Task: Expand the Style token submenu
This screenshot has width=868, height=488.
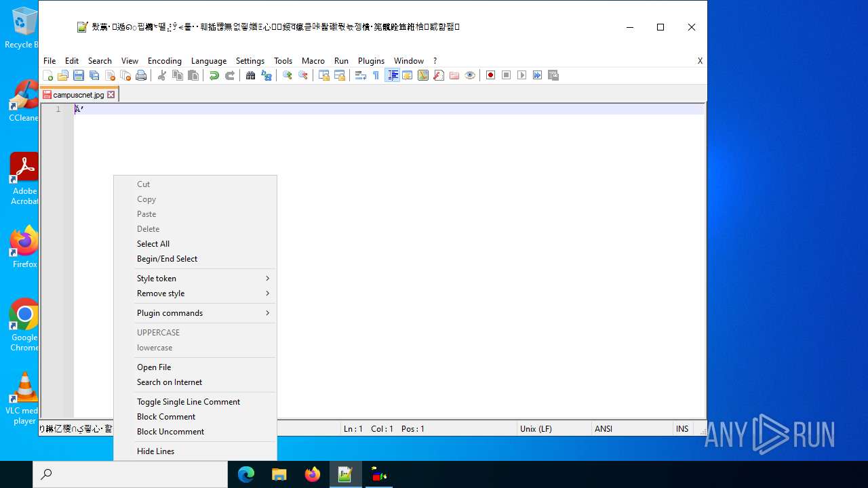Action: tap(195, 279)
